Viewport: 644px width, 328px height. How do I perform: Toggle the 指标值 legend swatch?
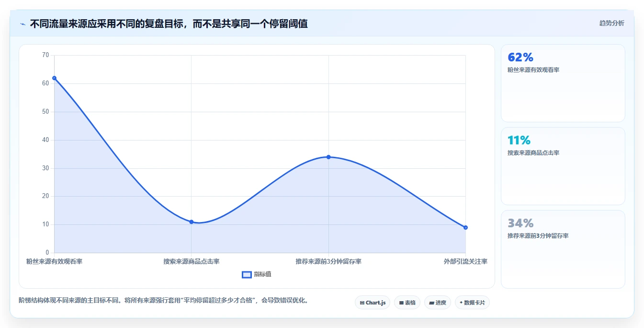[247, 274]
